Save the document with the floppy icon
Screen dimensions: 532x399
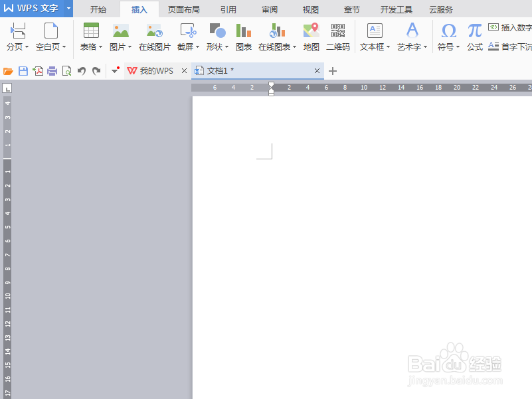point(23,71)
